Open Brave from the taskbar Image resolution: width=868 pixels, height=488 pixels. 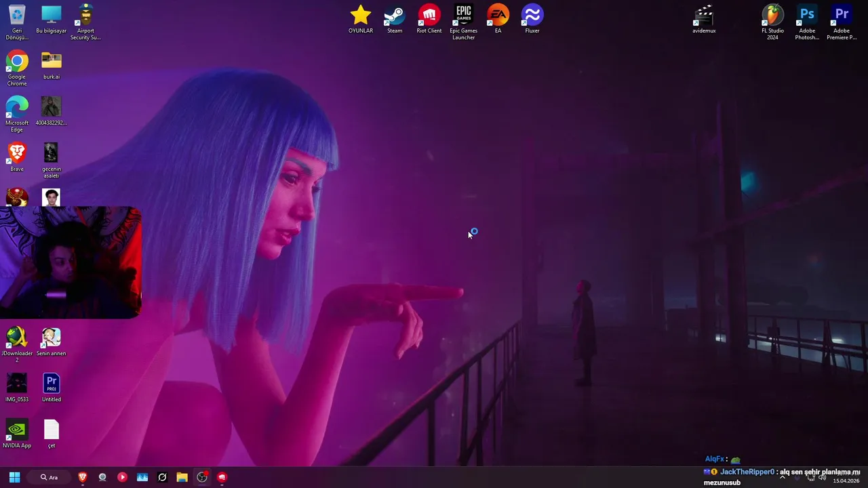coord(83,477)
